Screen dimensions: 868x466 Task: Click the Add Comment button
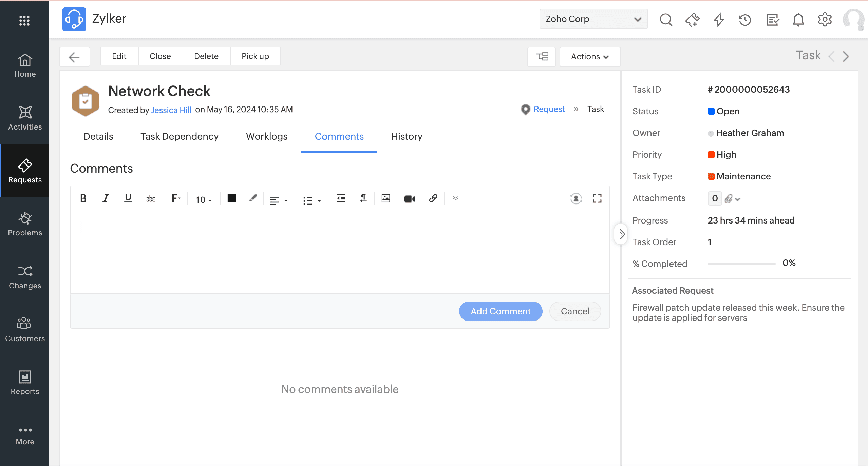click(x=501, y=311)
